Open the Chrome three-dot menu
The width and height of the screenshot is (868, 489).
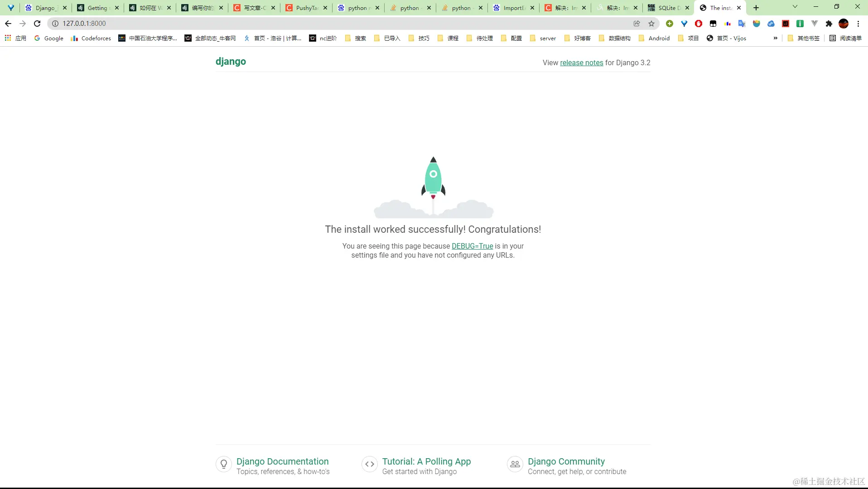(x=858, y=24)
